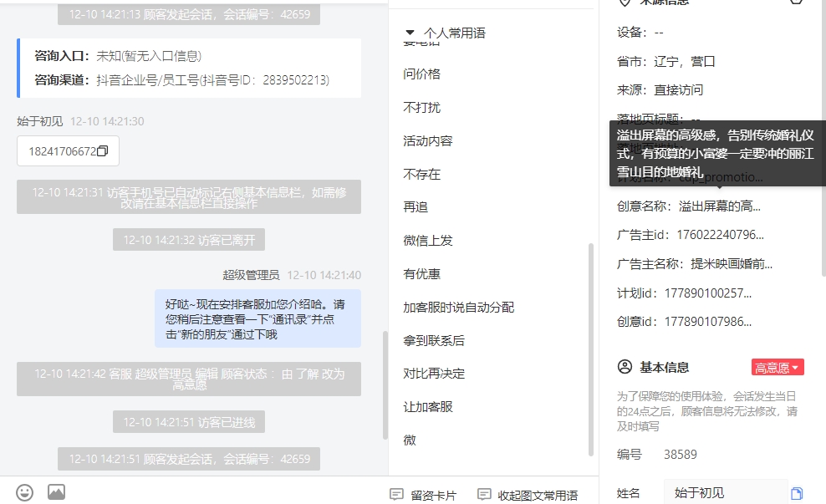Select the 再追 quick phrase
Image resolution: width=826 pixels, height=504 pixels.
[x=416, y=207]
